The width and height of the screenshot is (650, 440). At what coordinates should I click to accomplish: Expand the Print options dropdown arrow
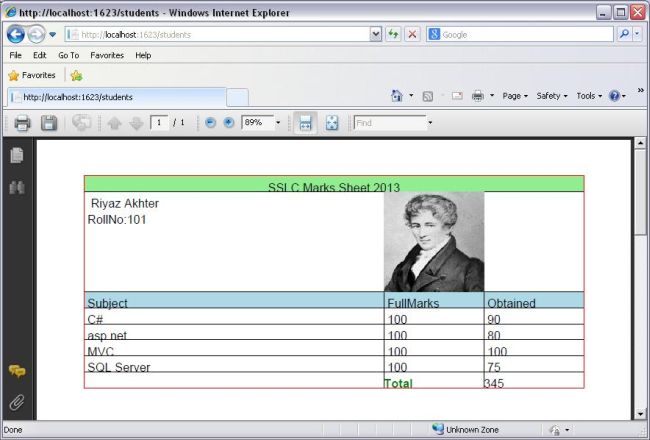pyautogui.click(x=492, y=96)
